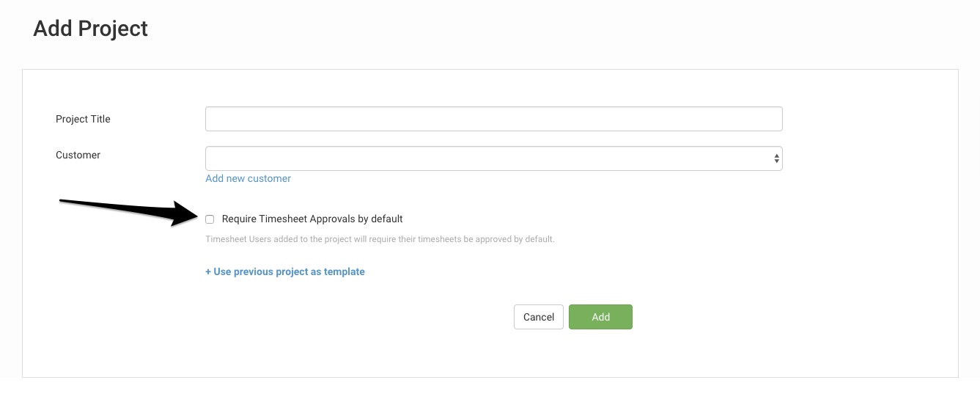
Task: Click the gray timesheet approval help text
Action: 380,239
